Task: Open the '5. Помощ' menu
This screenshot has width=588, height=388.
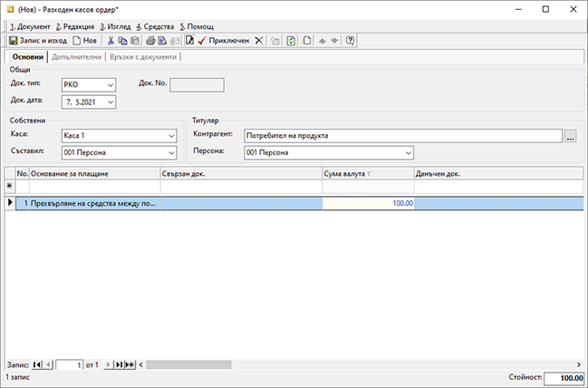Action: pos(197,26)
